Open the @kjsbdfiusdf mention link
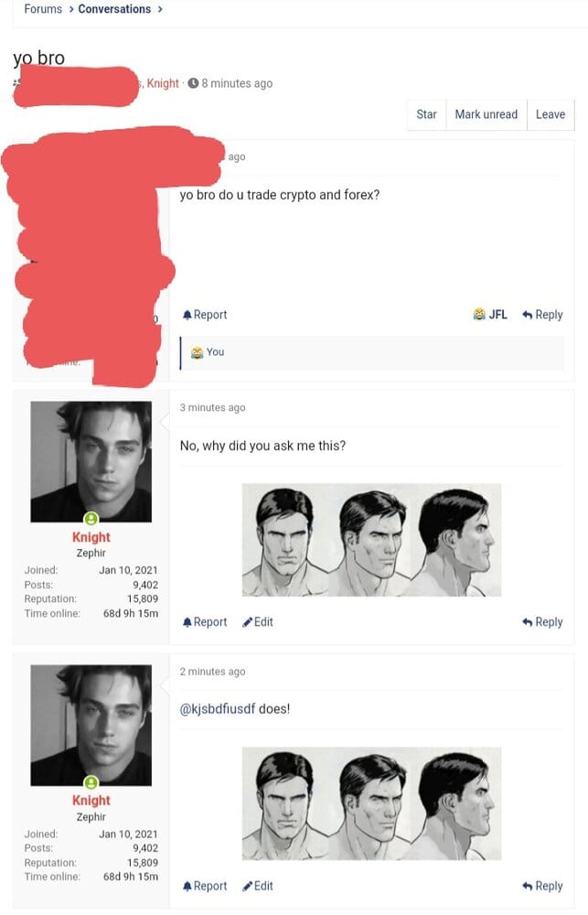588x915 pixels. click(218, 709)
